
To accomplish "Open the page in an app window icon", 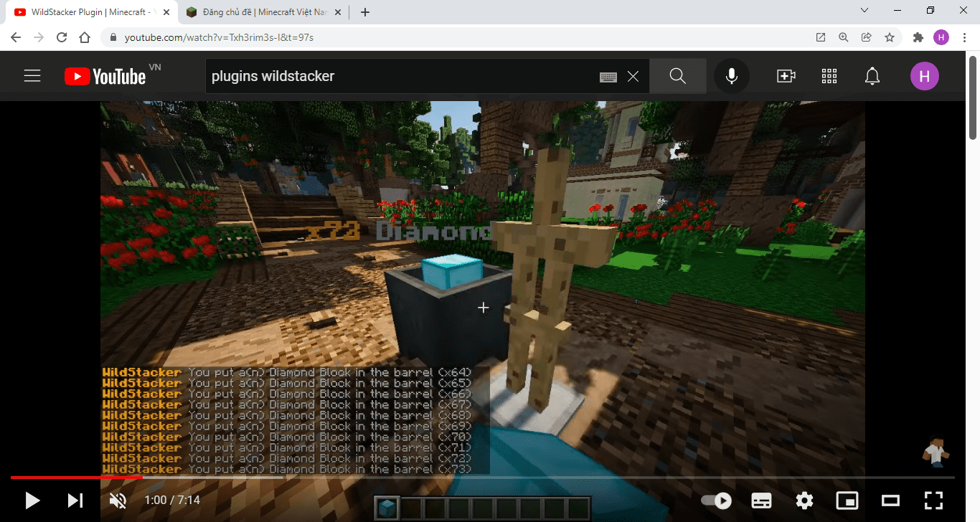I will click(x=821, y=37).
